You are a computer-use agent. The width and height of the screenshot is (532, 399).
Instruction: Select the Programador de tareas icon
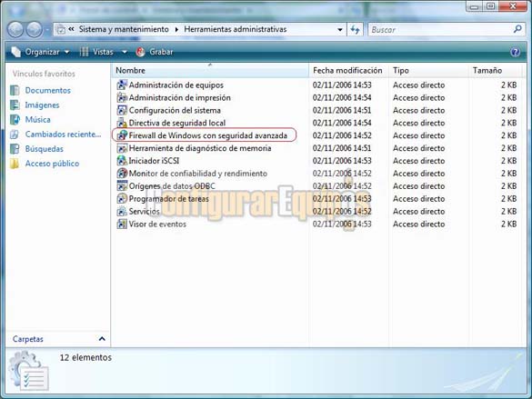122,199
